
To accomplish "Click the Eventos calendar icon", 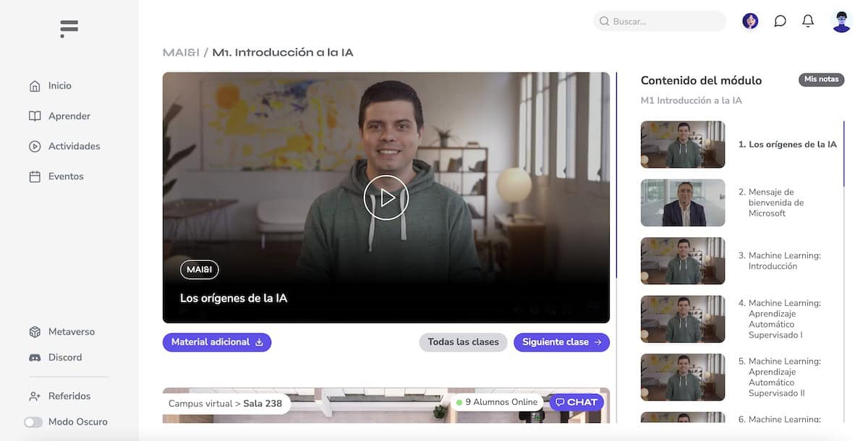I will tap(34, 176).
